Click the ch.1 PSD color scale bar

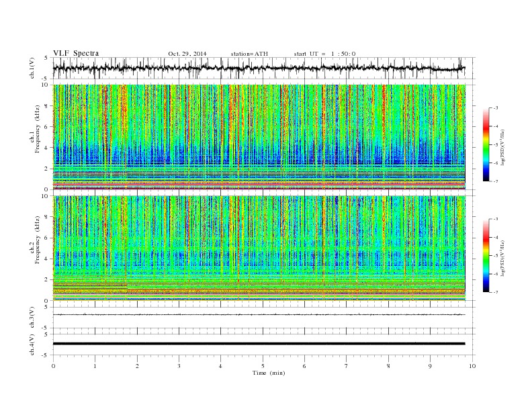coord(486,144)
